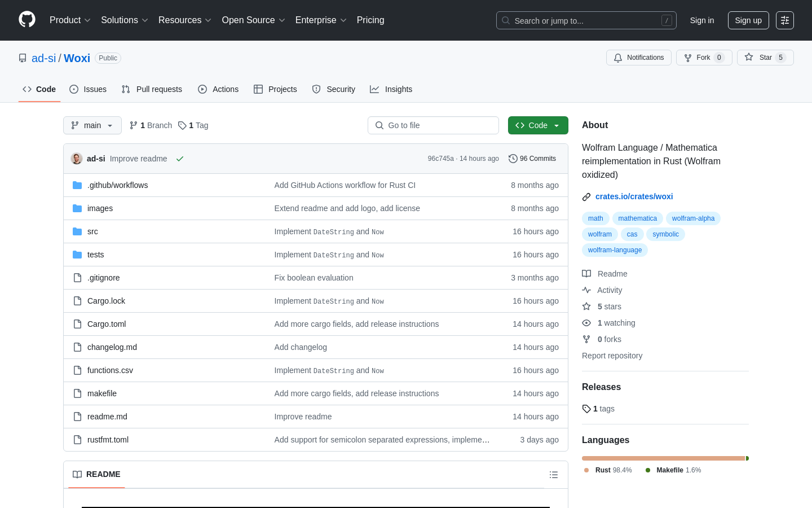Click the pulse icon next to Activity
The image size is (812, 508).
[x=586, y=290]
